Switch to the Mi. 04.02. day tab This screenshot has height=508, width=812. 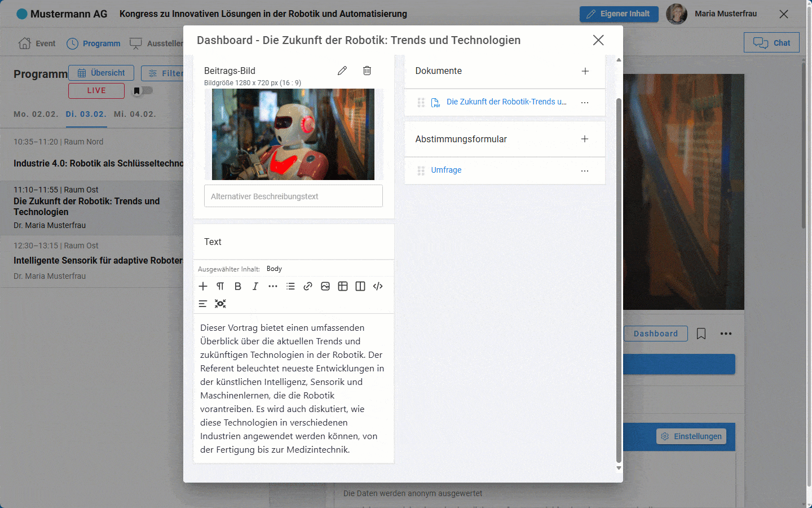coord(135,114)
